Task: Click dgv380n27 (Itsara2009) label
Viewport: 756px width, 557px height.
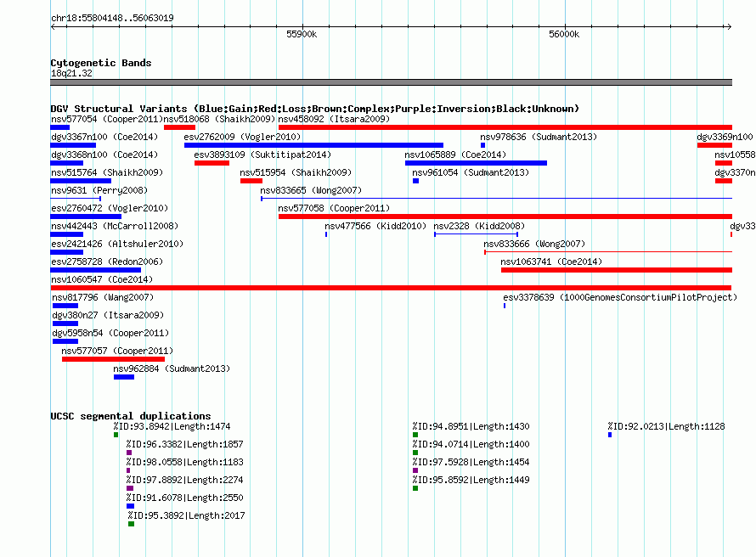Action: (108, 315)
